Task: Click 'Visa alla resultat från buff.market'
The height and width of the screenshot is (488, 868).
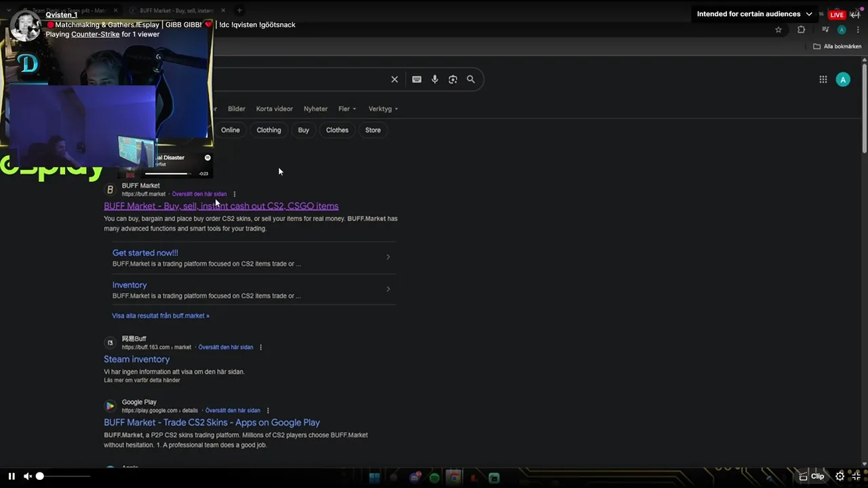Action: pyautogui.click(x=161, y=316)
